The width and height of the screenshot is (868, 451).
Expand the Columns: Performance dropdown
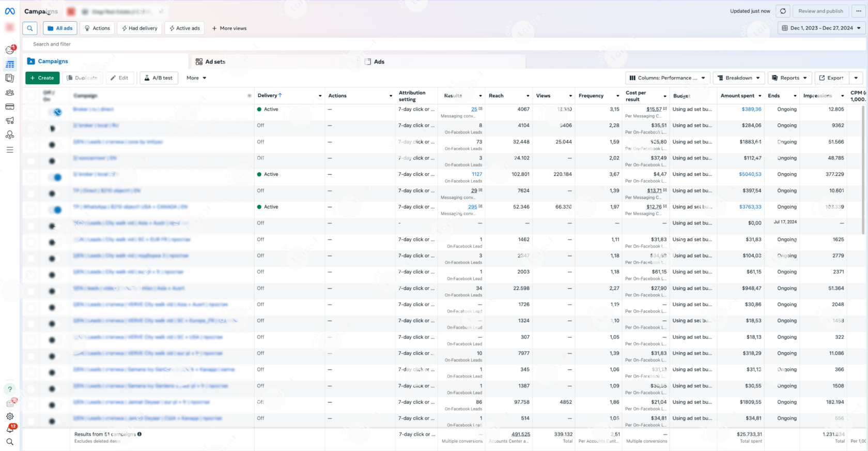tap(668, 78)
